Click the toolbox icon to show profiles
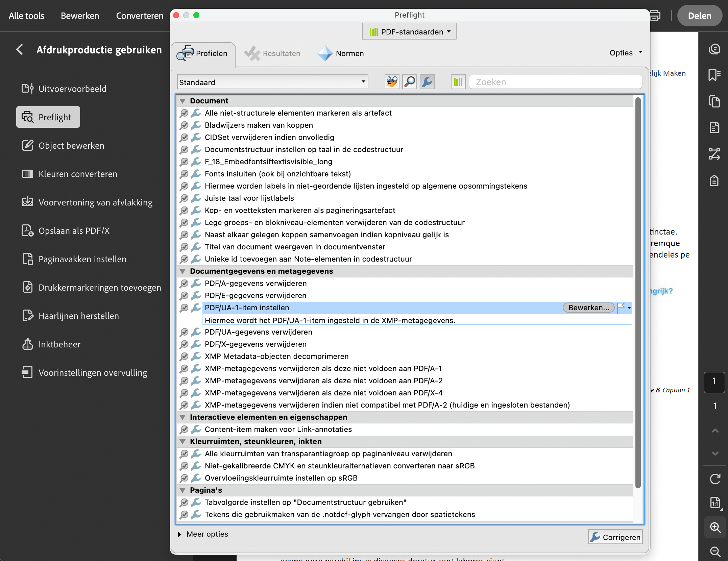Viewport: 728px width, 561px height. click(x=391, y=82)
